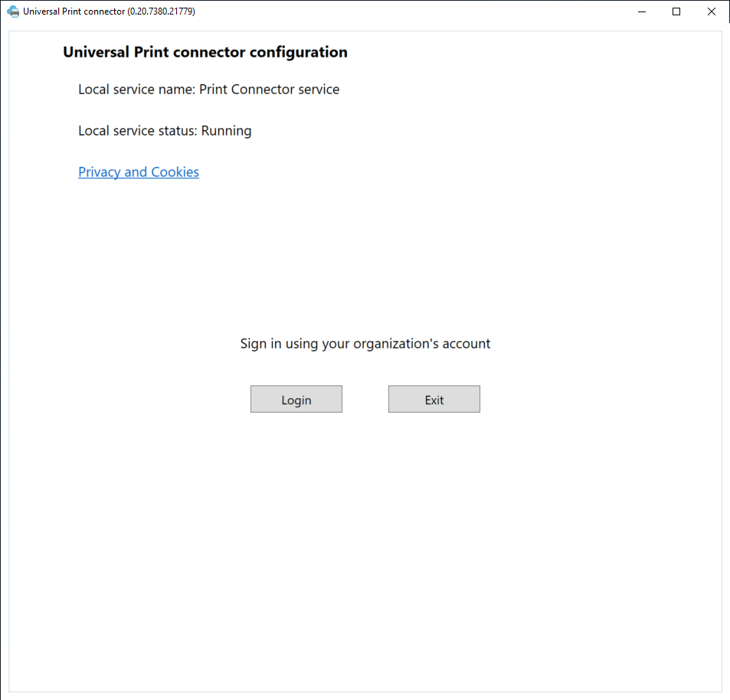Click the window title text with version number
Screen dimensions: 730x700
[x=109, y=11]
